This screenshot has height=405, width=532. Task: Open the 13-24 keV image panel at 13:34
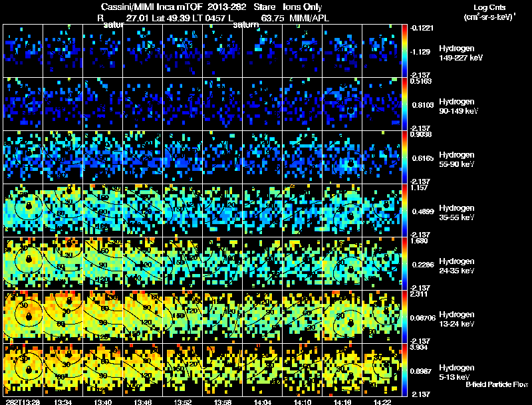pyautogui.click(x=63, y=317)
